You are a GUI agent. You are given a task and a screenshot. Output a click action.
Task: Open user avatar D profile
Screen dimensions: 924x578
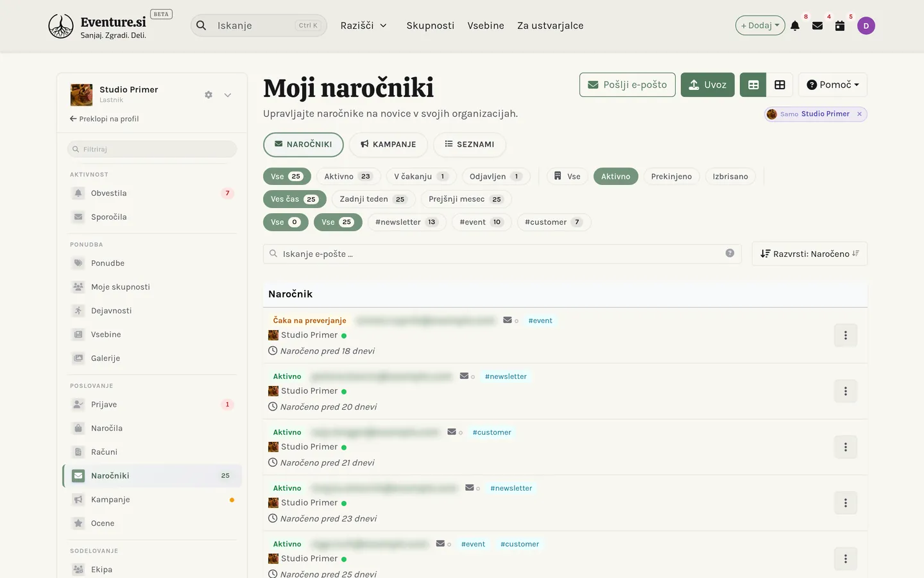point(866,26)
